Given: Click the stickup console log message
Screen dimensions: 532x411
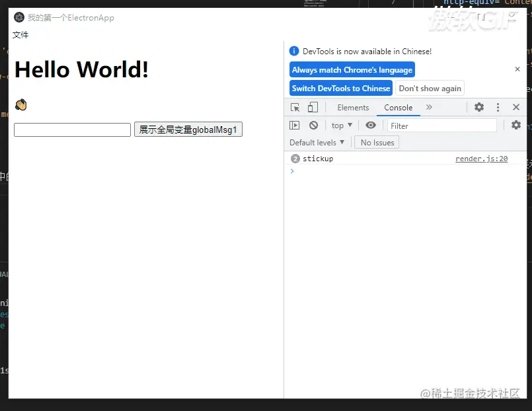Looking at the screenshot, I should [x=318, y=159].
